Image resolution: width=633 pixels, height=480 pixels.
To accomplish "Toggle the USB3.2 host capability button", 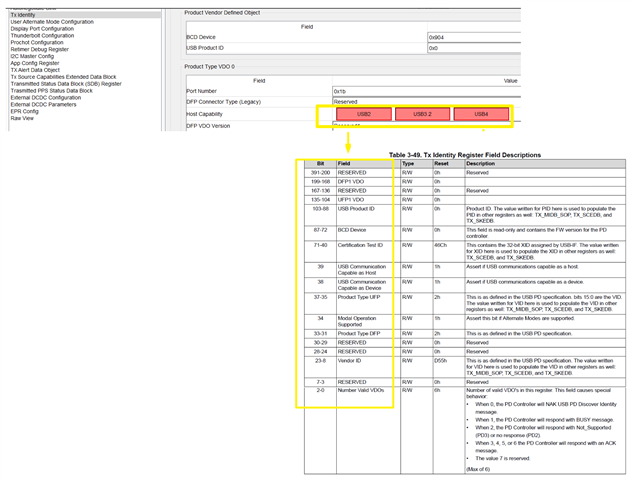I will click(x=422, y=114).
